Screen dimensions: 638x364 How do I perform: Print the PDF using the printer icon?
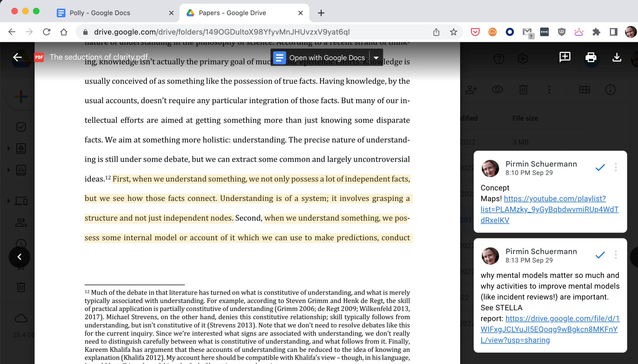[591, 57]
